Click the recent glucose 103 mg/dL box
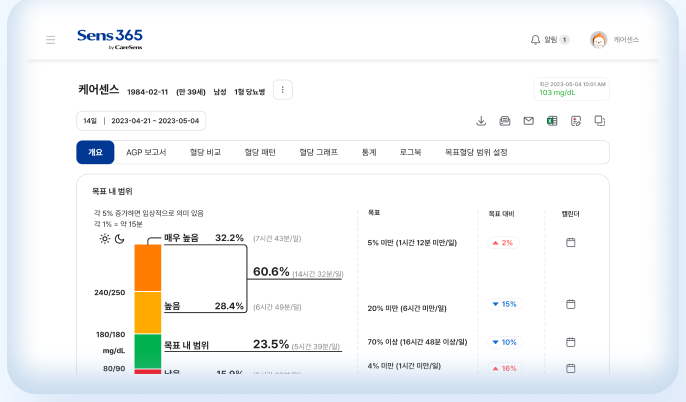 pos(571,89)
